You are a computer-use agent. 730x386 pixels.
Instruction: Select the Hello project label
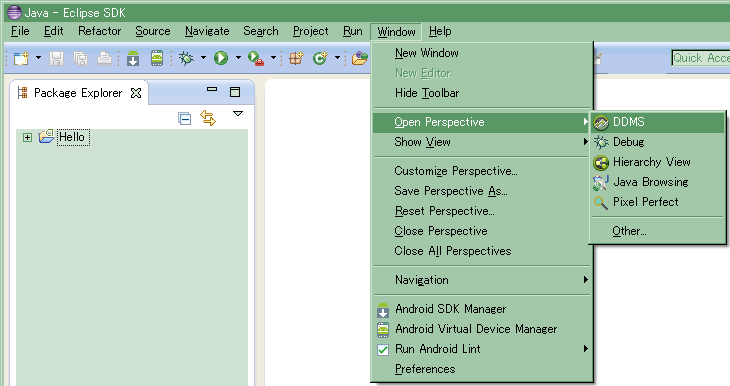pos(73,137)
